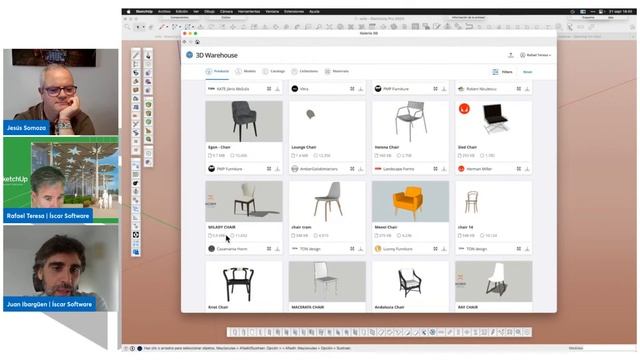Image resolution: width=640 pixels, height=360 pixels.
Task: Download the Verona Chair model
Action: click(444, 169)
